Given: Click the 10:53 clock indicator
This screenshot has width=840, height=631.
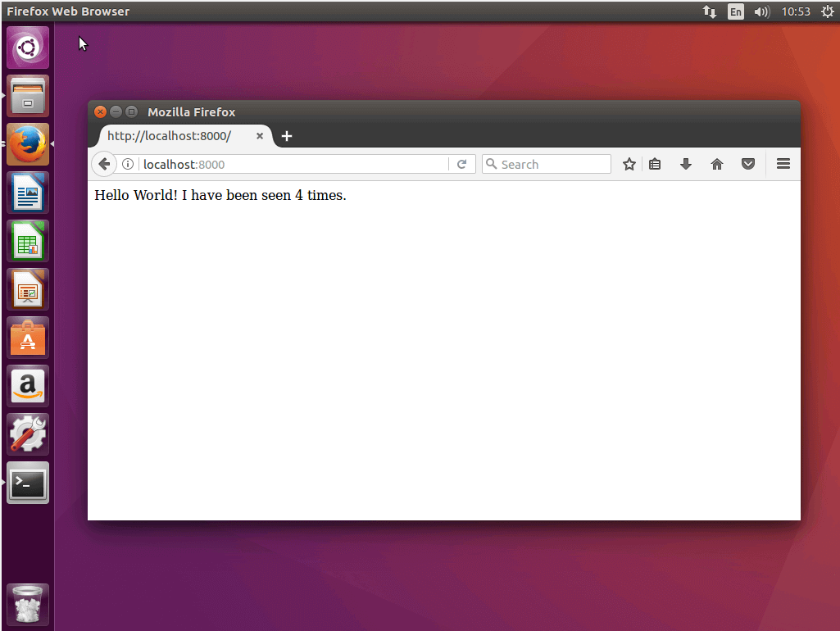Looking at the screenshot, I should (796, 11).
